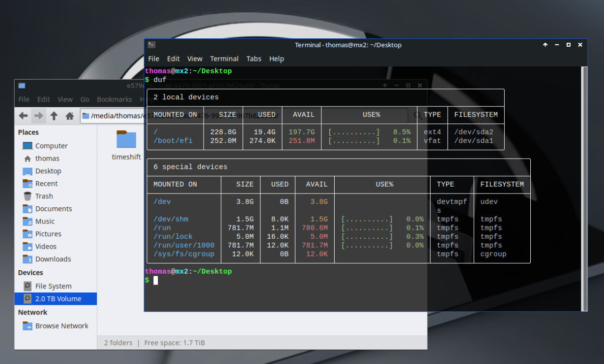Click the Back navigation arrow in Thunar
This screenshot has height=364, width=604.
click(23, 115)
